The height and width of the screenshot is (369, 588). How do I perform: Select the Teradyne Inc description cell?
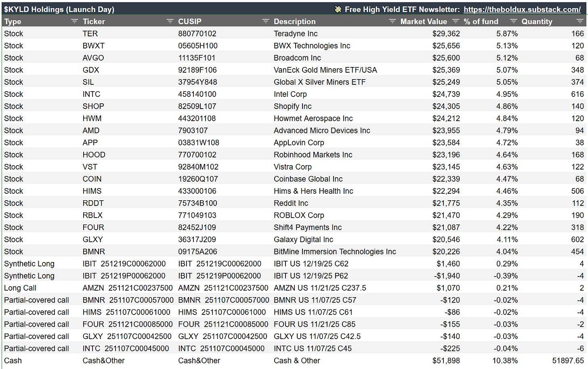(296, 34)
